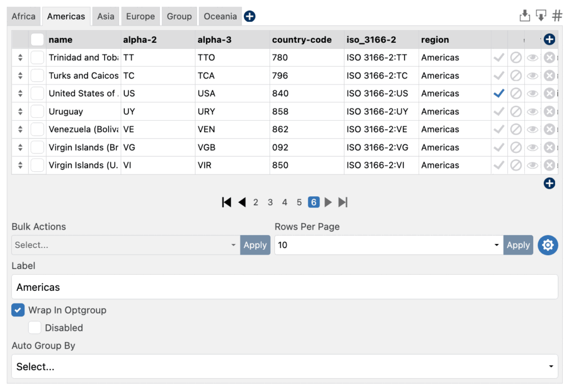Remove the Trinidad and Tobago row
570x392 pixels.
pos(549,57)
